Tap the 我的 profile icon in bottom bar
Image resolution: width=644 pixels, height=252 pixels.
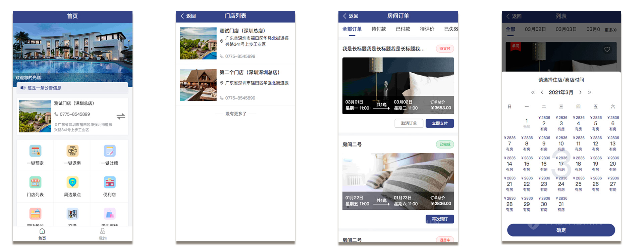tap(103, 231)
